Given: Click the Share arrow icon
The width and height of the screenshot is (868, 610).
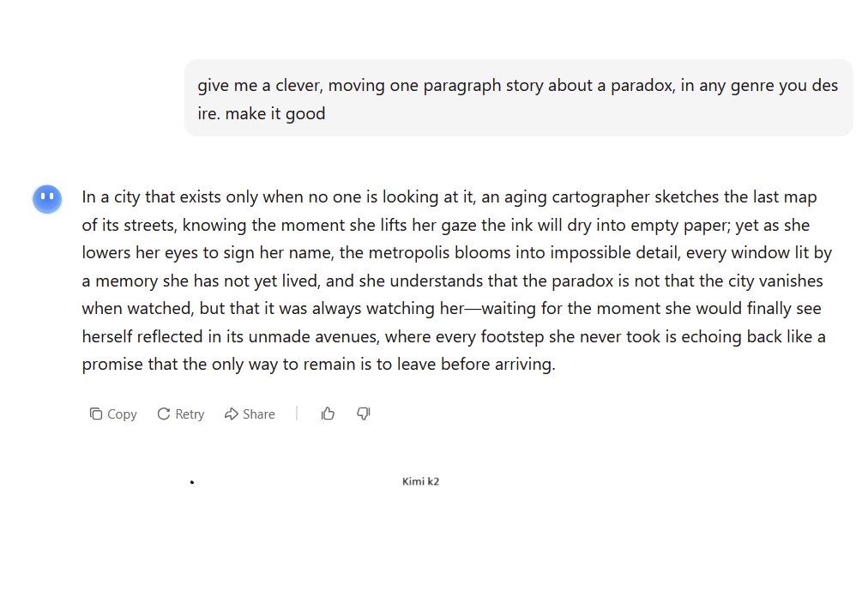Looking at the screenshot, I should coord(231,414).
